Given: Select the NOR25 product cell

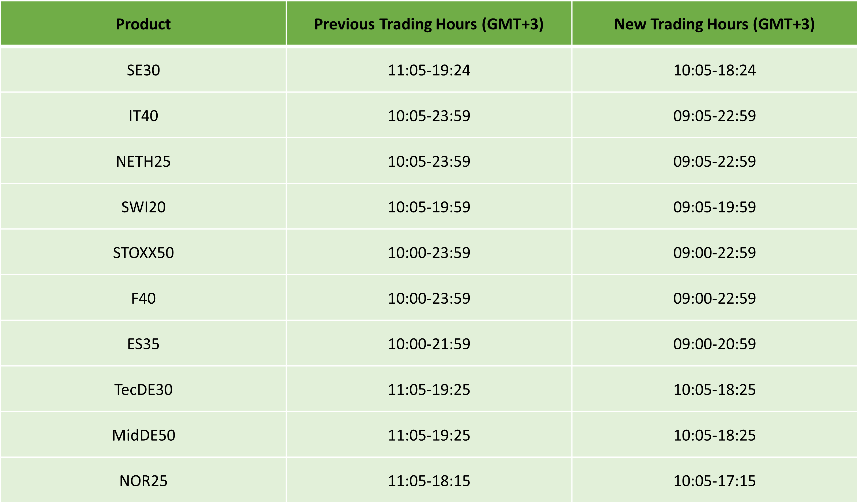Looking at the screenshot, I should click(x=143, y=481).
